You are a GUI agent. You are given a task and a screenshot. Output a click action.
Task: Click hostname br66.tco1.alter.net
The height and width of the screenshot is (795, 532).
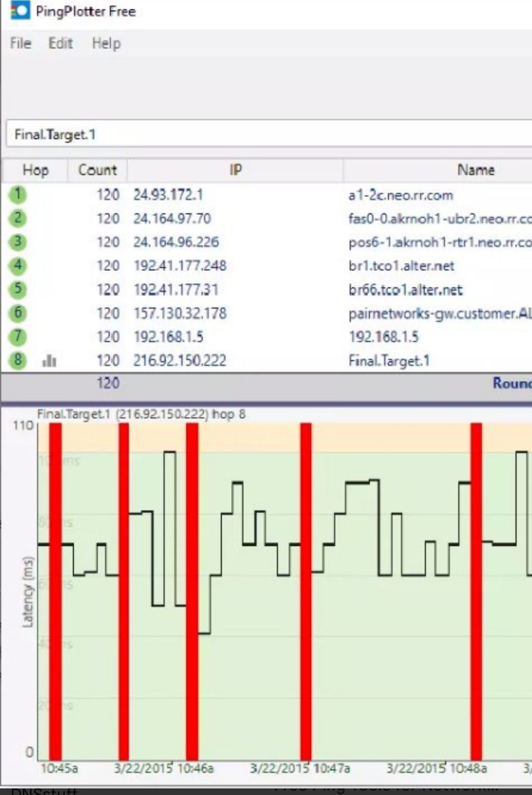[405, 290]
